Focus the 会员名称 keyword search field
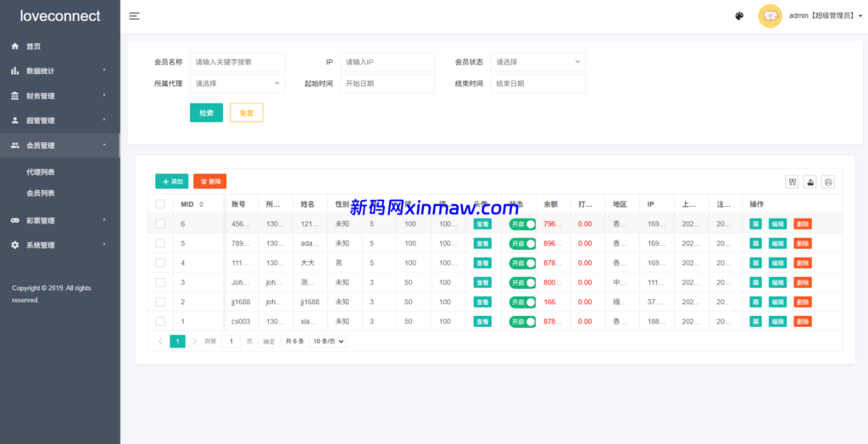 tap(237, 62)
